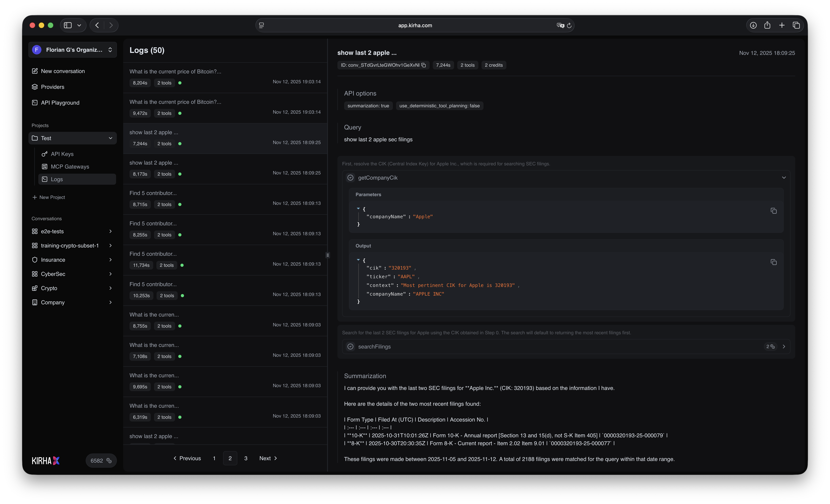Select Providers in the sidebar
Screen dimensions: 830x504
(53, 86)
